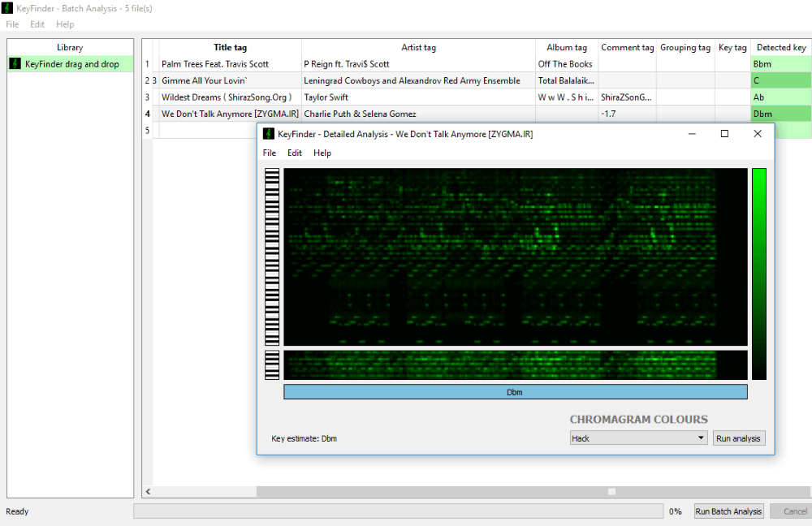Close the Detailed Analysis window
This screenshot has height=526, width=812.
pos(758,134)
